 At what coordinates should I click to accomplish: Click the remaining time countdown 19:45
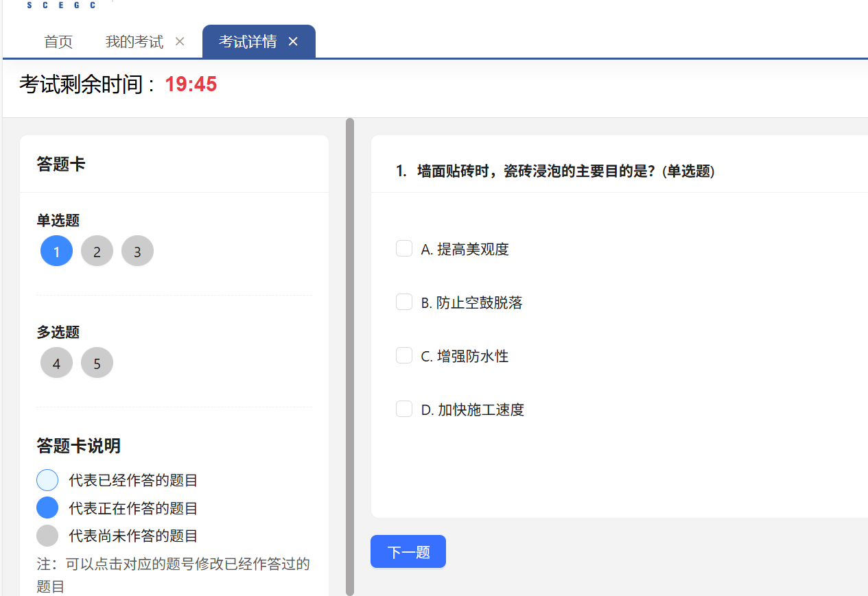pos(191,84)
